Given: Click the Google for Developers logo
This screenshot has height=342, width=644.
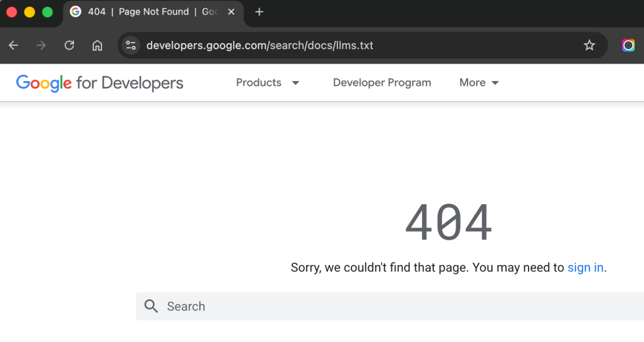Looking at the screenshot, I should point(100,83).
